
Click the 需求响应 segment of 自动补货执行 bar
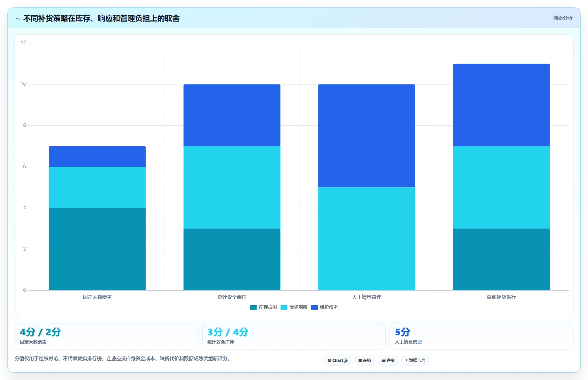(x=501, y=187)
